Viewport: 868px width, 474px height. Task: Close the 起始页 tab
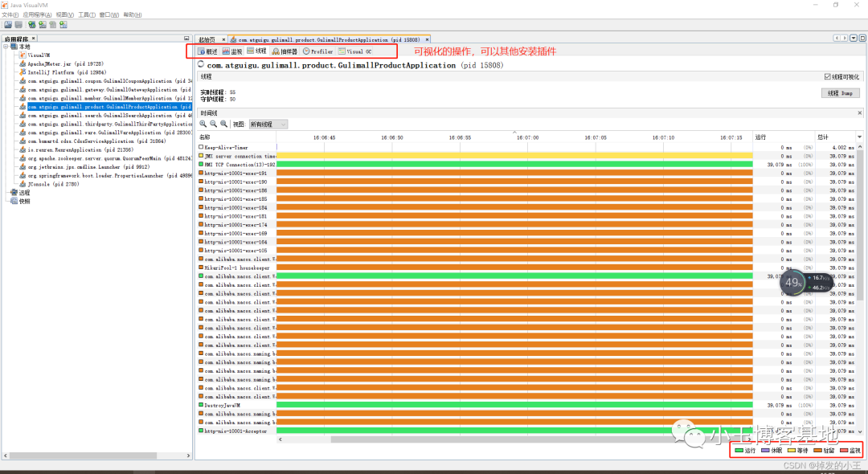pyautogui.click(x=223, y=40)
